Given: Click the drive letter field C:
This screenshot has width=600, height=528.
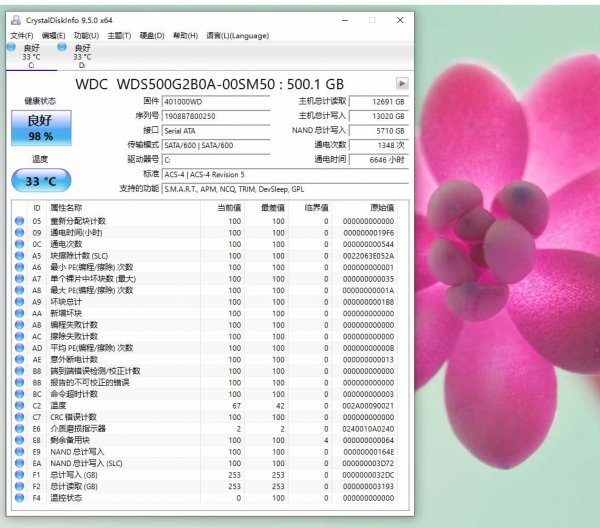Looking at the screenshot, I should click(x=216, y=160).
